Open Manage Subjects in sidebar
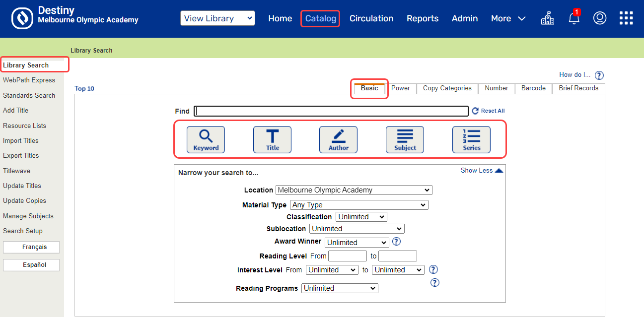The width and height of the screenshot is (644, 317). point(28,216)
